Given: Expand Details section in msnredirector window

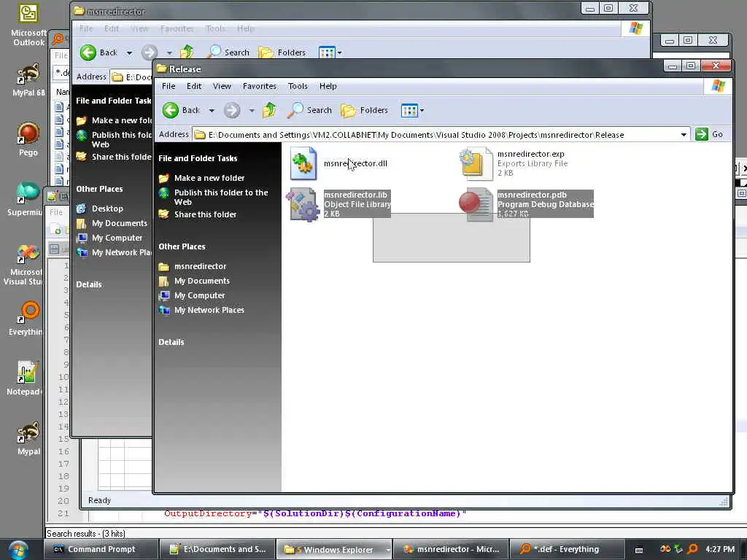Looking at the screenshot, I should (x=89, y=285).
